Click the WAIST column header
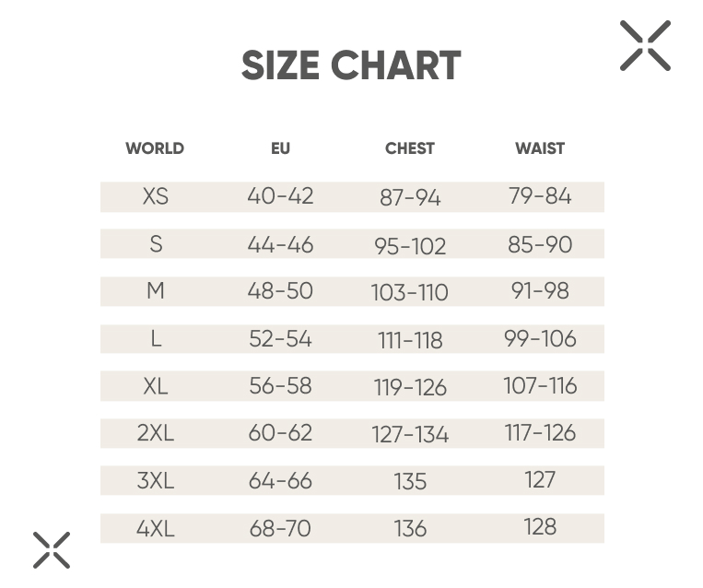The image size is (703, 588). (x=540, y=148)
